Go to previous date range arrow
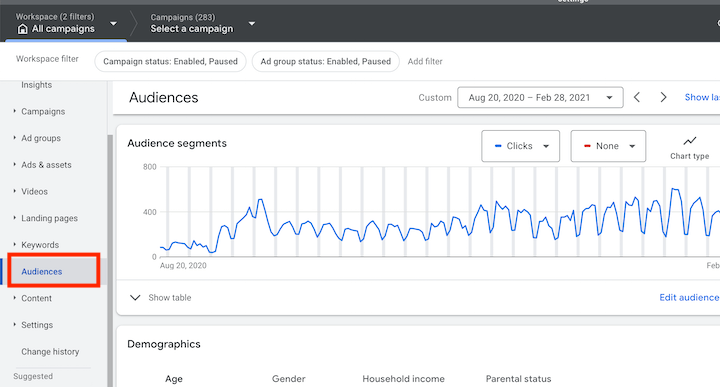 637,97
